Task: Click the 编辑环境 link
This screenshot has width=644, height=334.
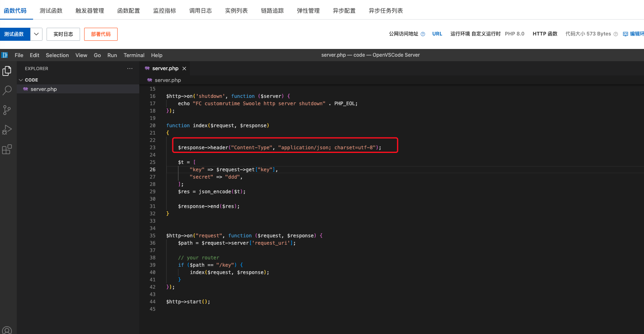Action: [637, 34]
